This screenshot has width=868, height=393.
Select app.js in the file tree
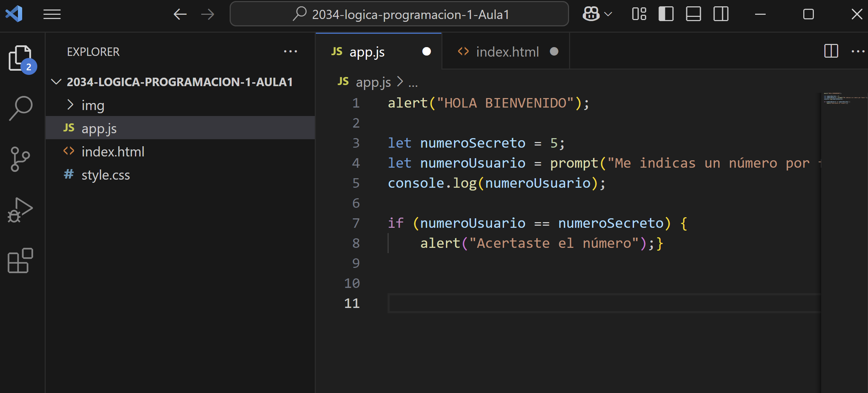point(180,128)
